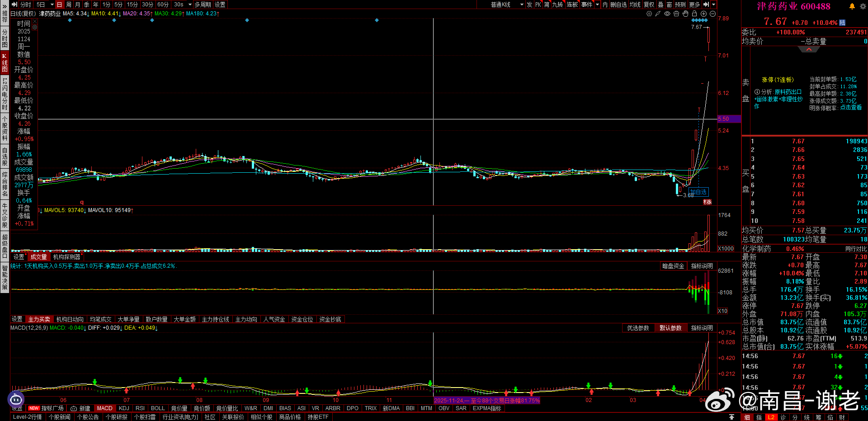The height and width of the screenshot is (421, 868).
Task: Click the 加自选 add-to-watchlist button
Action: [x=698, y=192]
